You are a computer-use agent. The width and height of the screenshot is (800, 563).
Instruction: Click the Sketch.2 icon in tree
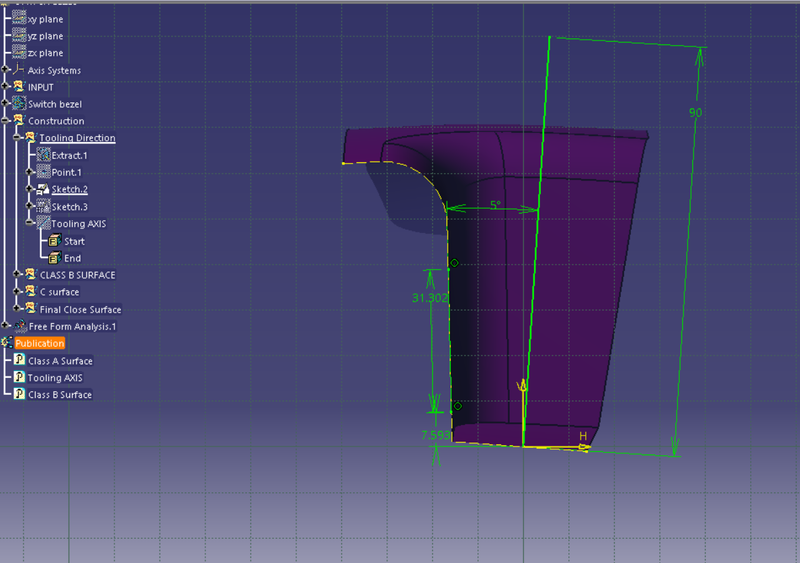click(43, 189)
